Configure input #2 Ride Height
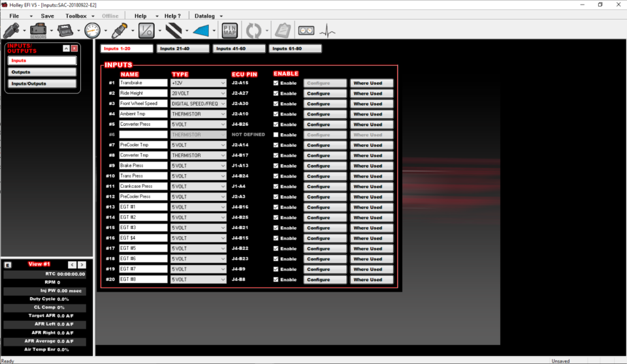The image size is (627, 364). tap(325, 93)
